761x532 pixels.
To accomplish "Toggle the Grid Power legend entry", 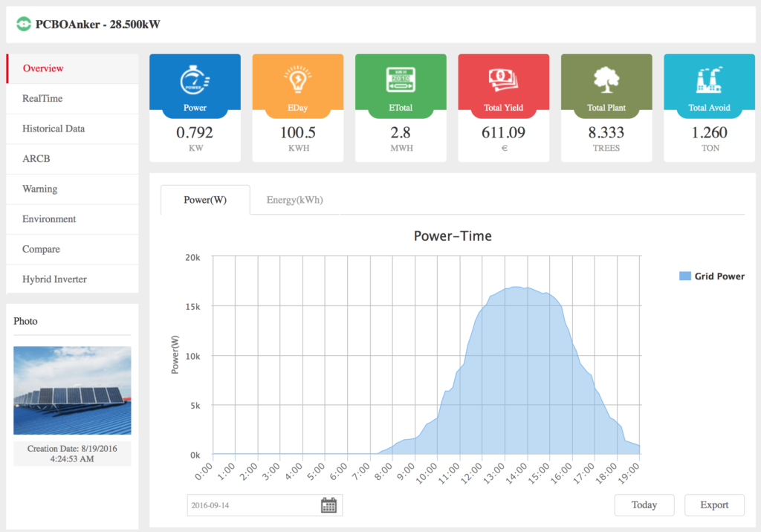I will point(711,276).
